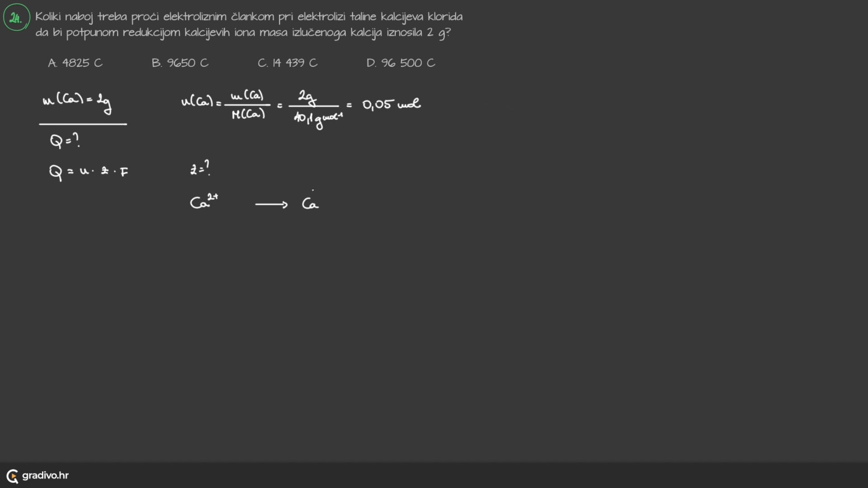Select answer option A: 4825 C

coord(75,62)
